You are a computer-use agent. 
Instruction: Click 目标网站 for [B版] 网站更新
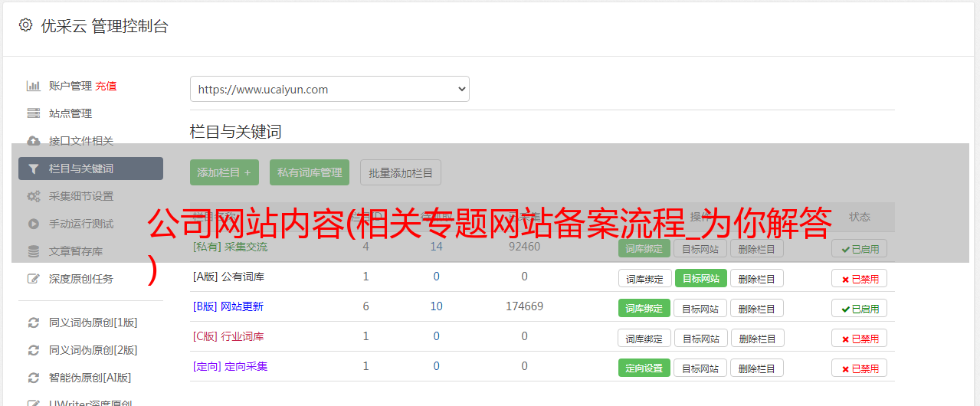pyautogui.click(x=700, y=308)
